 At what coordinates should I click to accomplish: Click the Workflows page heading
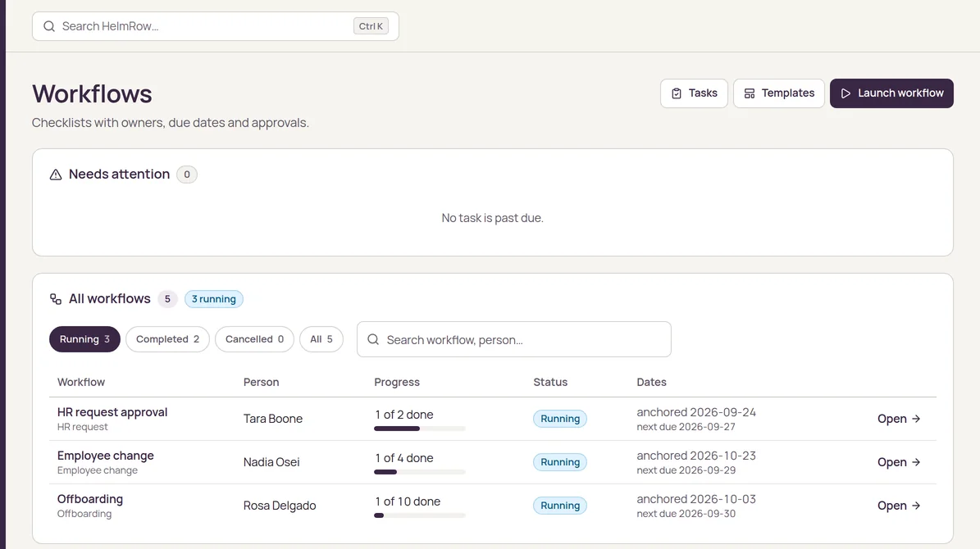pos(92,94)
